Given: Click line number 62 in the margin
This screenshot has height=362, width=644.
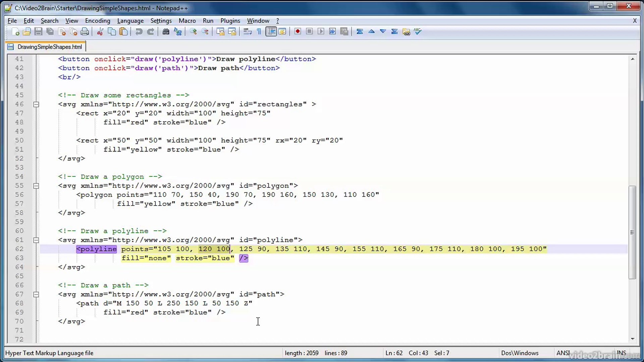Looking at the screenshot, I should [x=19, y=249].
